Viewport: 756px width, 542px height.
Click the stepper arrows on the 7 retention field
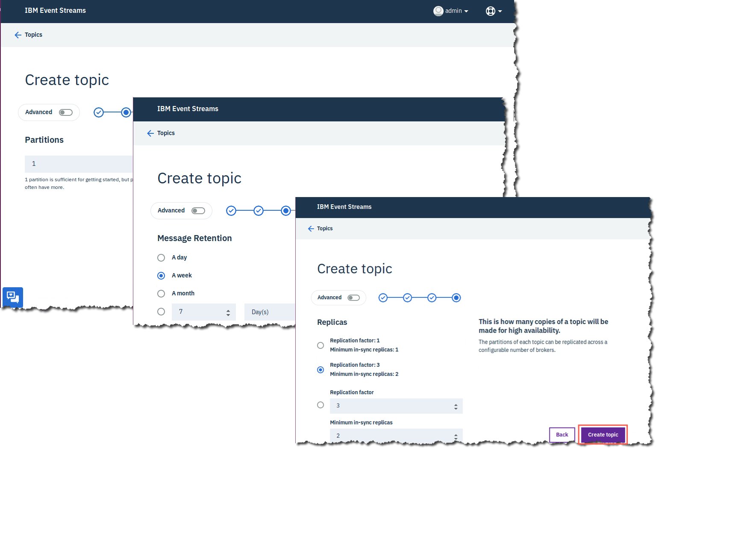tap(228, 313)
